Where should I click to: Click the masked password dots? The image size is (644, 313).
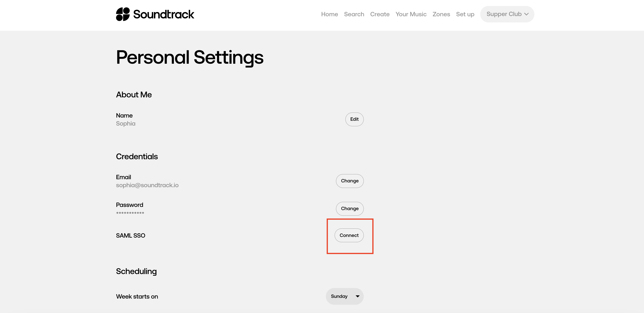tap(130, 213)
